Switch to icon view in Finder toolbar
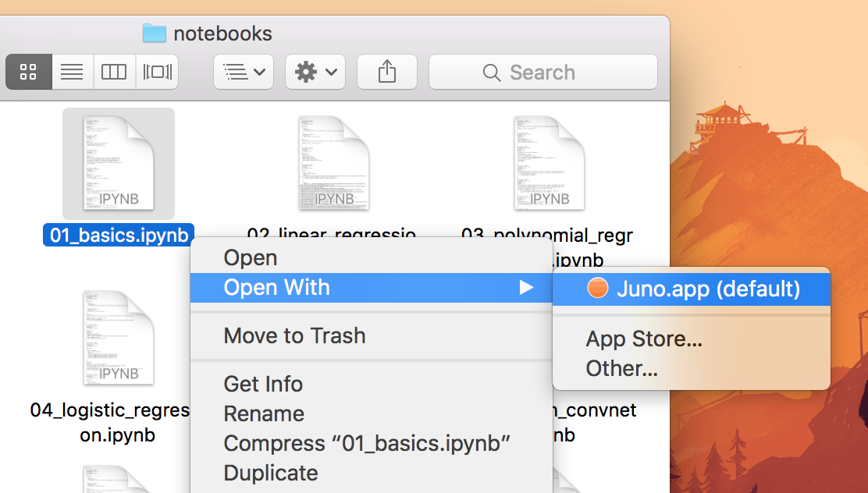The width and height of the screenshot is (868, 493). pos(28,72)
